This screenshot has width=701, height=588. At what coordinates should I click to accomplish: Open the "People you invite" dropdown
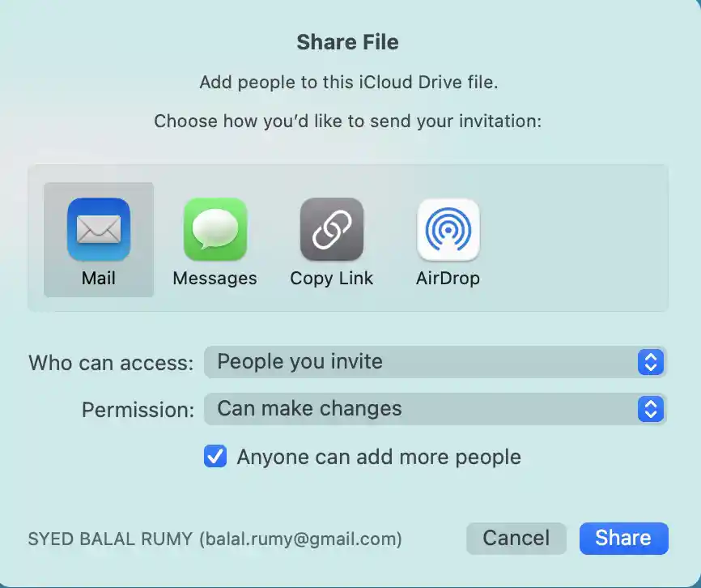click(435, 362)
